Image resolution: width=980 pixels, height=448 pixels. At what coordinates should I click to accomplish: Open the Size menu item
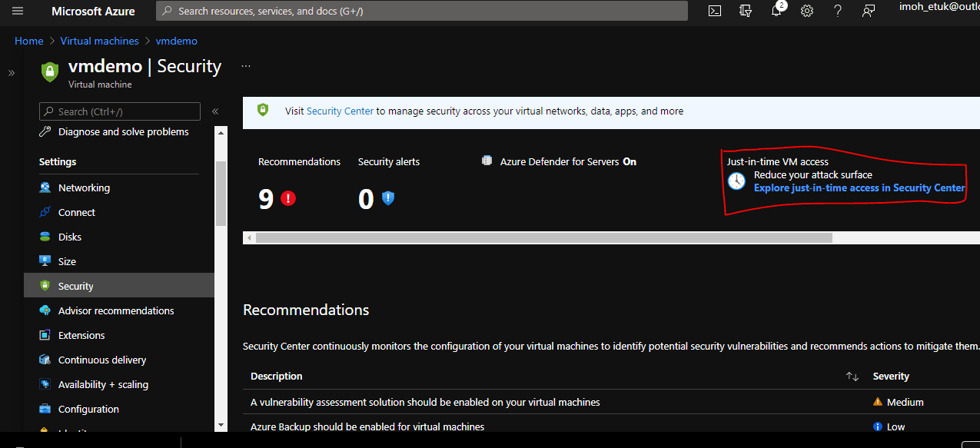(x=67, y=261)
